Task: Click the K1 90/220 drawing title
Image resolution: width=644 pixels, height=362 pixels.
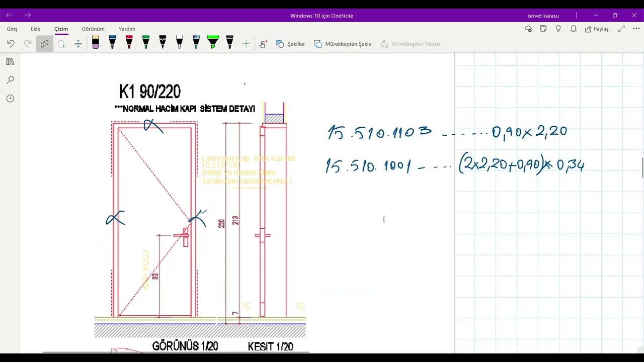Action: tap(150, 92)
